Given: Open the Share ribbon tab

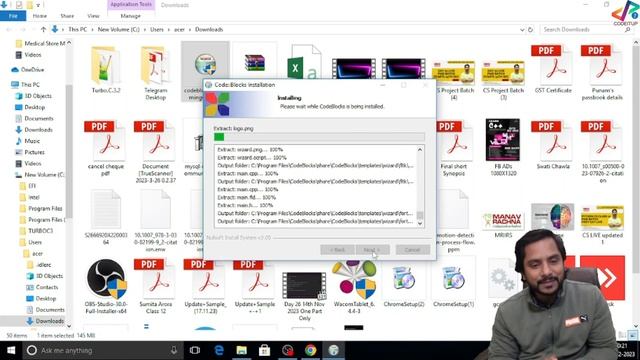Looking at the screenshot, I should tap(67, 16).
